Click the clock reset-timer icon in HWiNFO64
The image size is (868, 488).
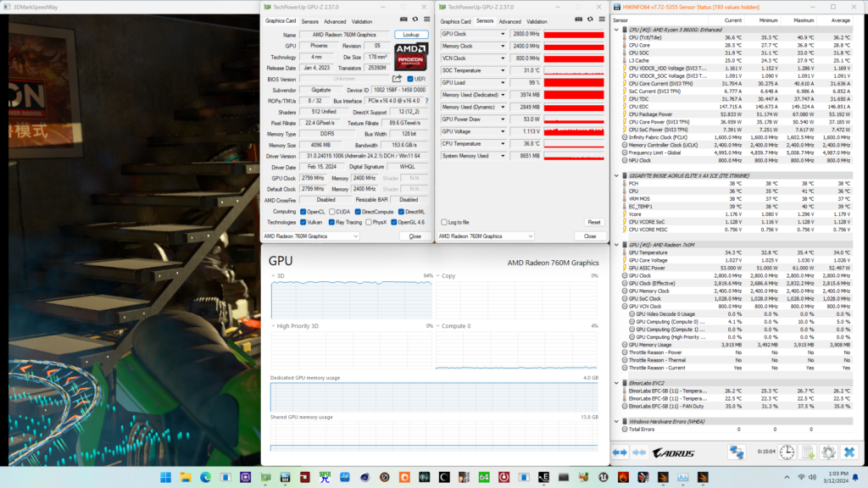click(787, 452)
